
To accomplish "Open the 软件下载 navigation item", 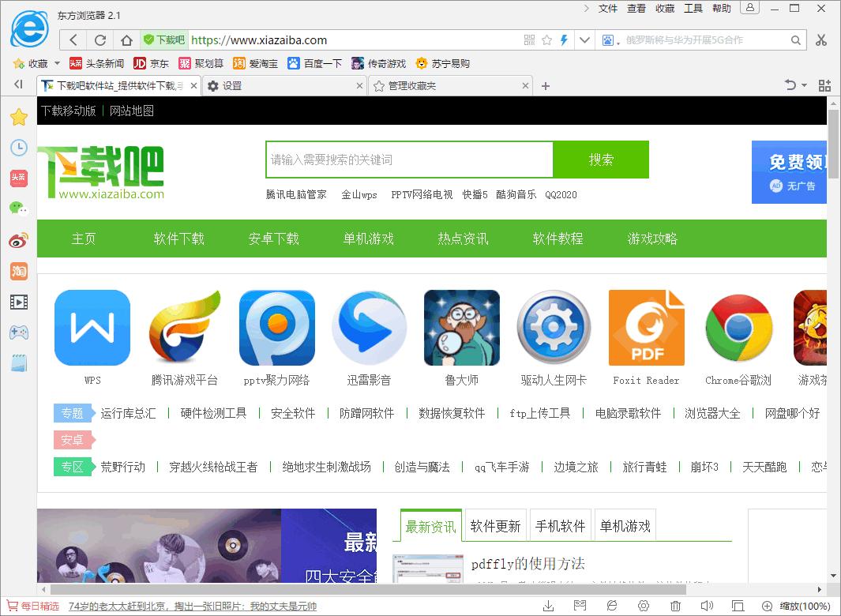I will (x=178, y=239).
